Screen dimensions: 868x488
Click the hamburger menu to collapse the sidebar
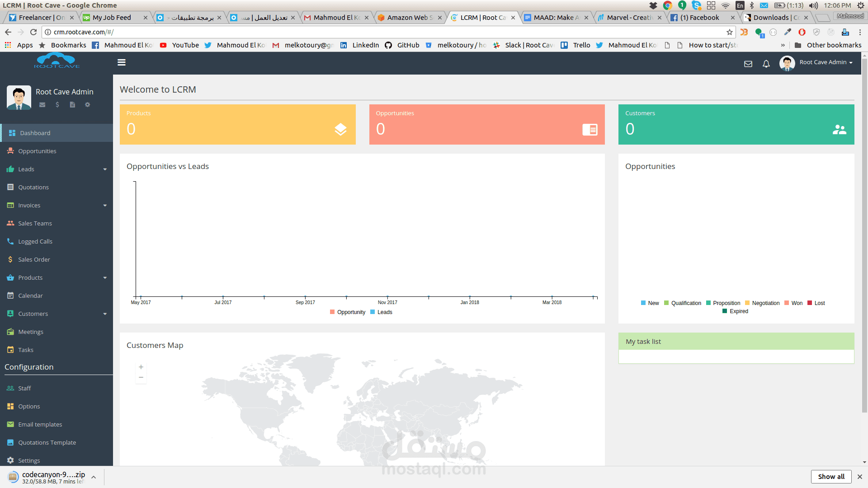pyautogui.click(x=121, y=62)
